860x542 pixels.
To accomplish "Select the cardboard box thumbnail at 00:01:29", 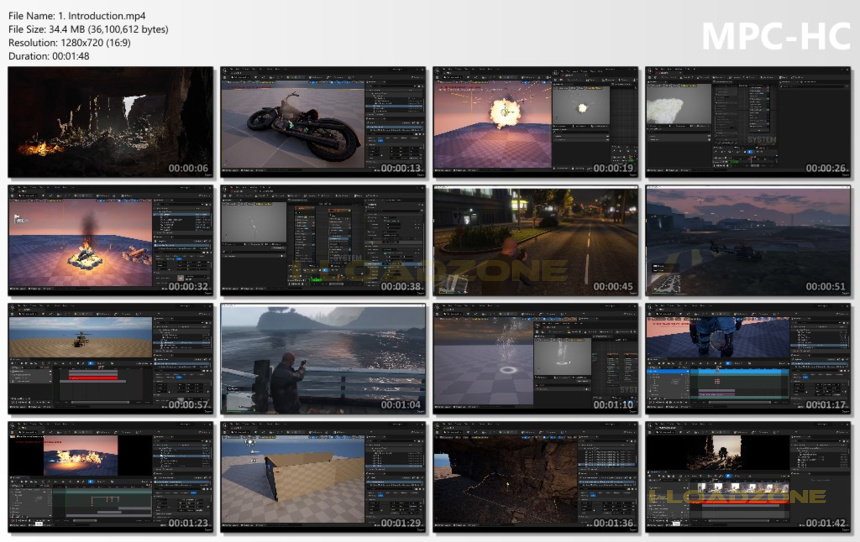I will click(323, 477).
